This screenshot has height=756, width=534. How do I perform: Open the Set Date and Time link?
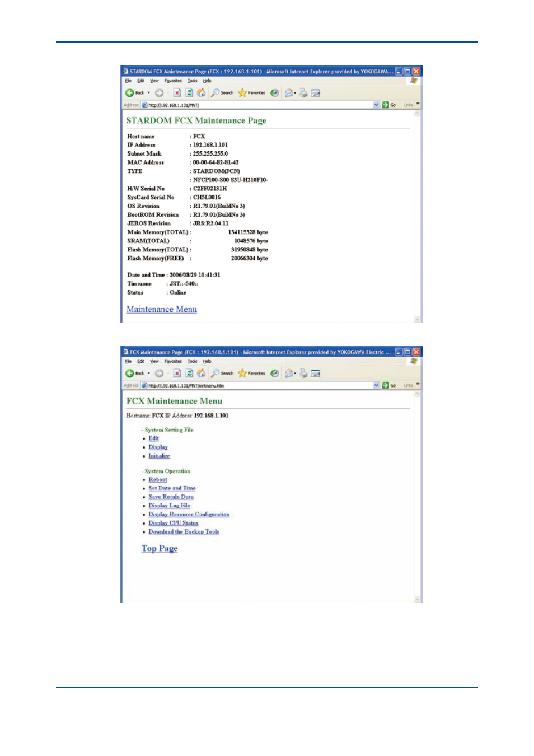172,488
